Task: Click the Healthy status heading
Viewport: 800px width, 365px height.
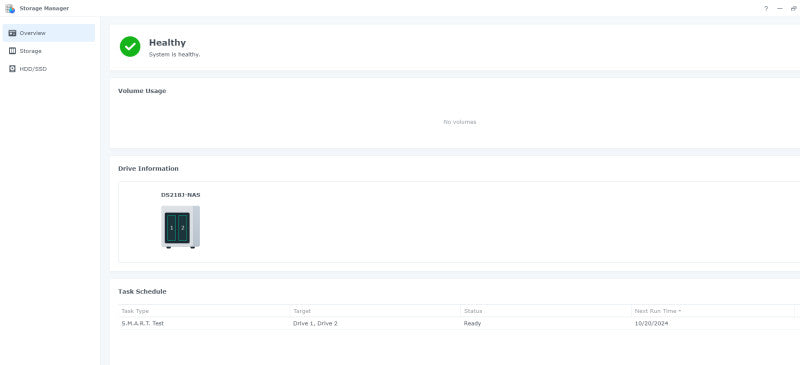Action: pyautogui.click(x=167, y=43)
